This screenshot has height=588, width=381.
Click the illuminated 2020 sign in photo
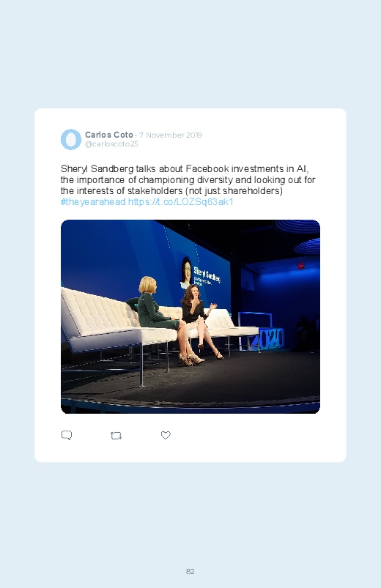tap(267, 338)
